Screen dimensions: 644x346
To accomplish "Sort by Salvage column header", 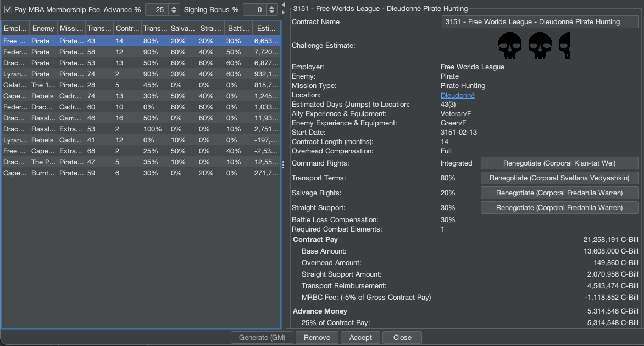I will click(x=182, y=28).
